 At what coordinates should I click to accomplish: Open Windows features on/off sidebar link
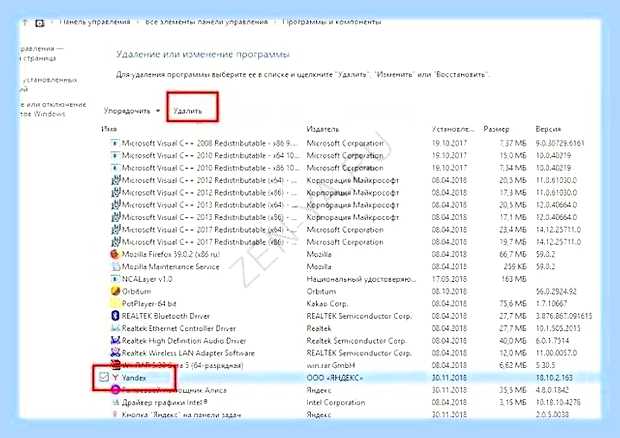point(53,109)
